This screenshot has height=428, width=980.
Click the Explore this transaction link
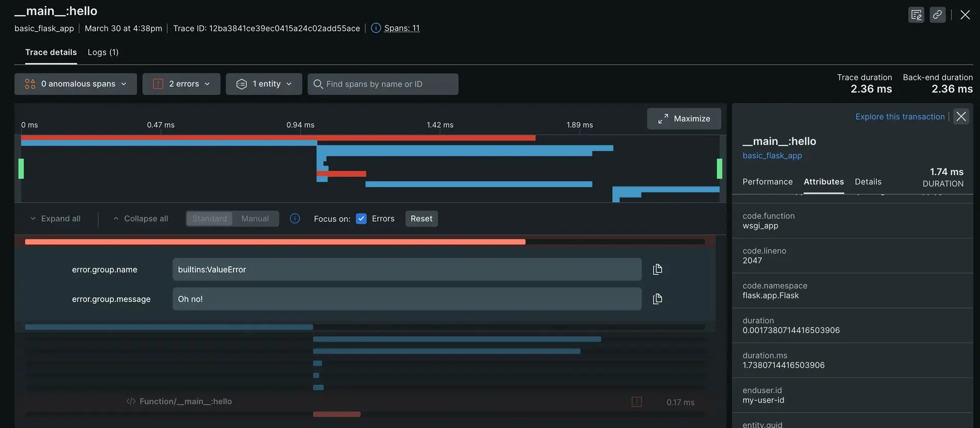(x=900, y=116)
